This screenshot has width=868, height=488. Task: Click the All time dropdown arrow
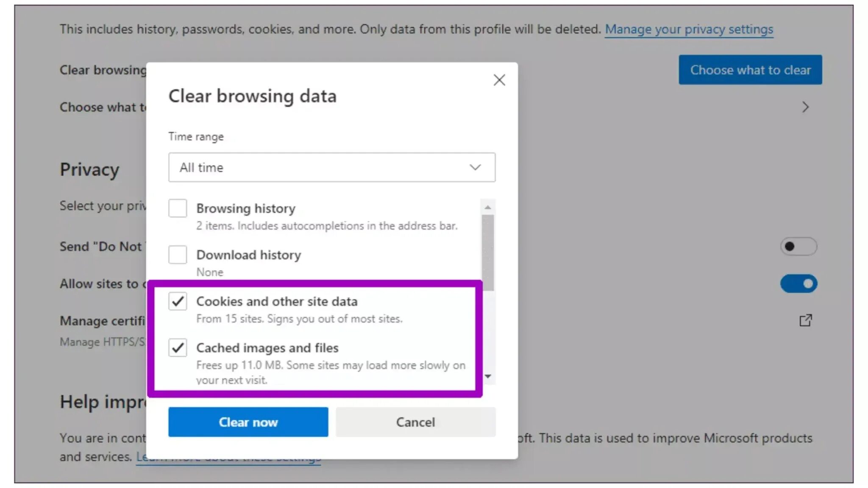475,167
